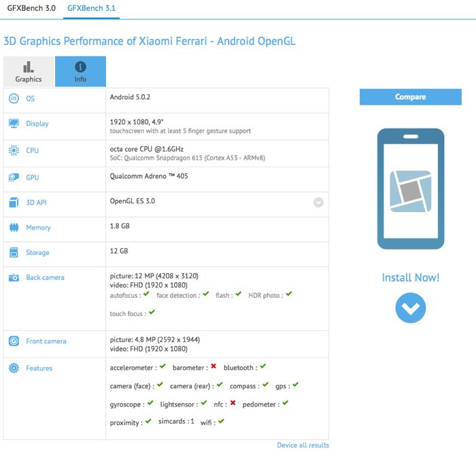The height and width of the screenshot is (467, 476).
Task: Click the Install Now! link
Action: pyautogui.click(x=411, y=277)
